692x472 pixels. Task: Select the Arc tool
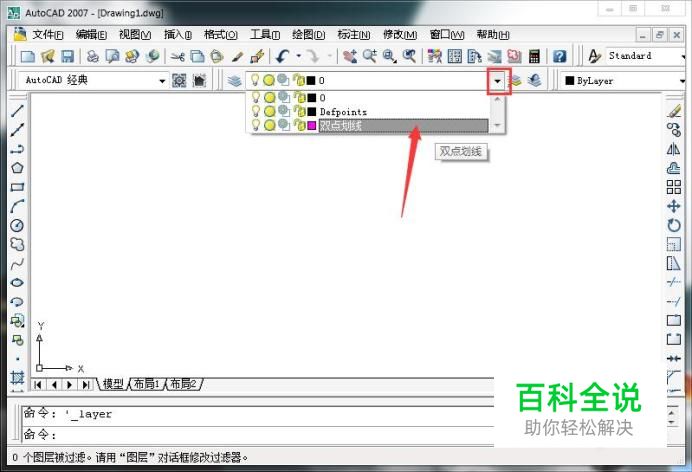(17, 206)
